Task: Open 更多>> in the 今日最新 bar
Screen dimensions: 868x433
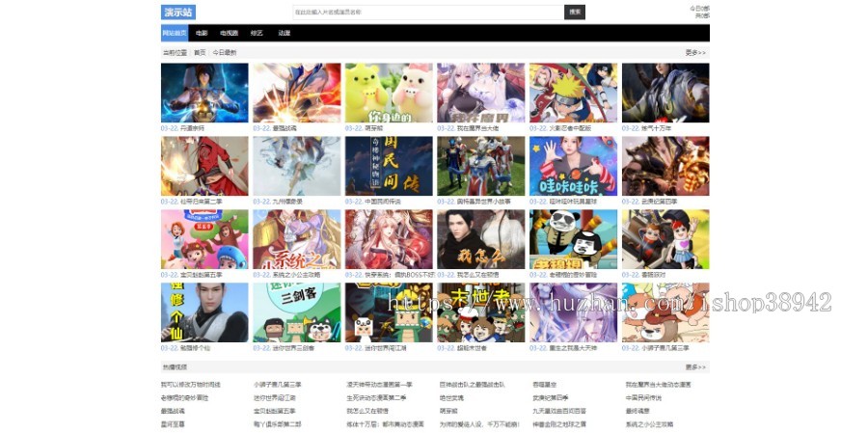Action: pos(695,53)
